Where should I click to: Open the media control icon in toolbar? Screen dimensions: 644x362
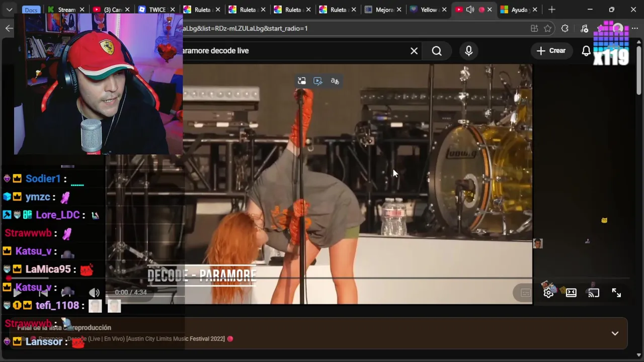tap(584, 28)
